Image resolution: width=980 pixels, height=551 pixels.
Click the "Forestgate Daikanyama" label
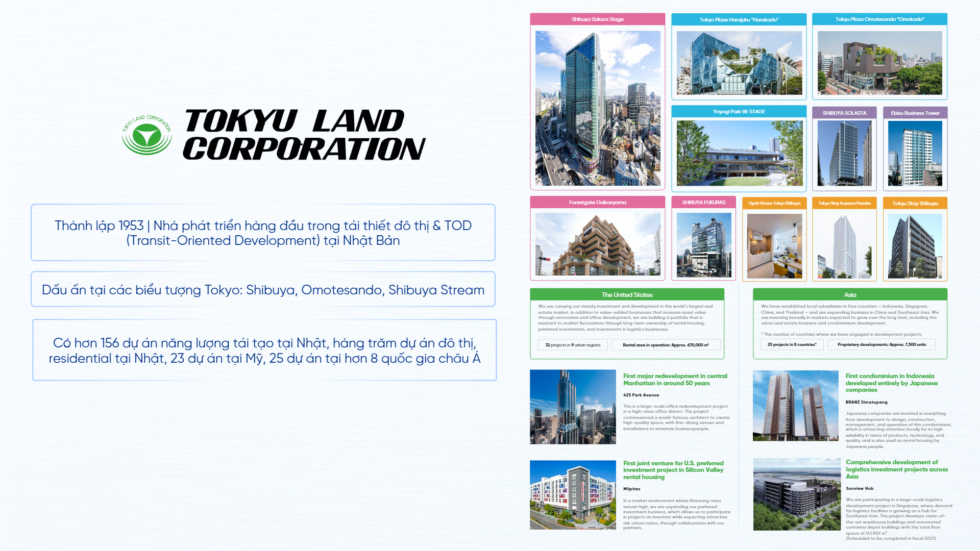pos(598,203)
